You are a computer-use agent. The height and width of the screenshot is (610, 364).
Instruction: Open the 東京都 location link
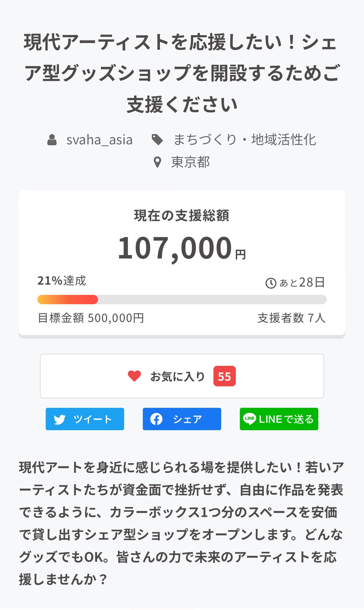click(x=190, y=162)
